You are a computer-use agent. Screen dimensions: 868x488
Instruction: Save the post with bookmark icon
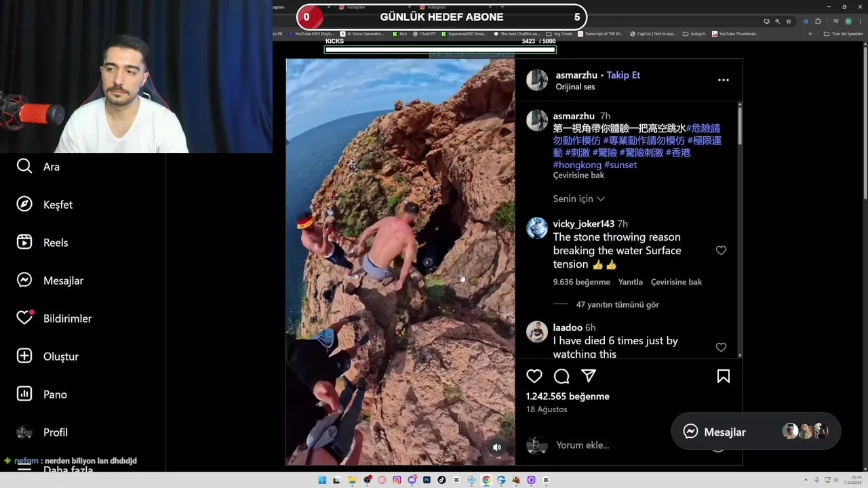(x=724, y=376)
